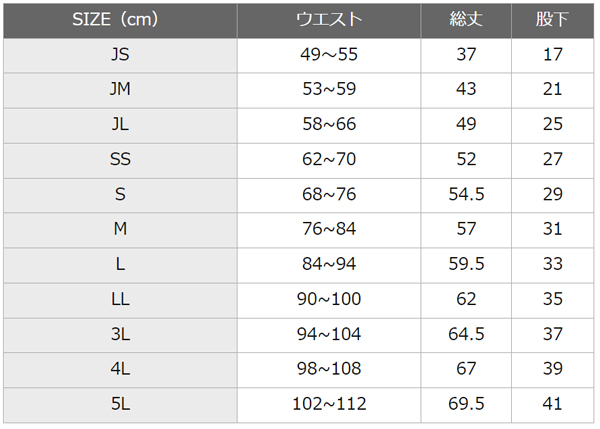The width and height of the screenshot is (600, 429).
Task: Click the 3L size cell
Action: tap(120, 335)
